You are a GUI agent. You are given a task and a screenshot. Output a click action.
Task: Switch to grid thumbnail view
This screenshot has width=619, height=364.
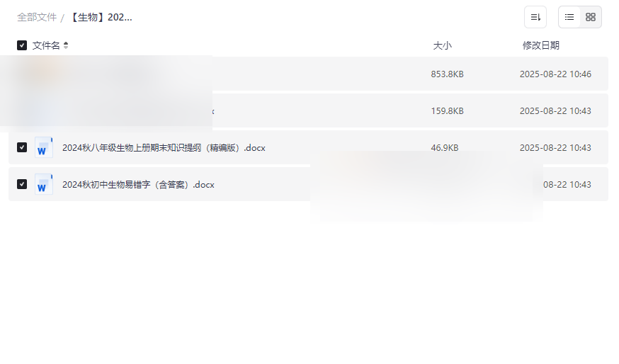(591, 18)
